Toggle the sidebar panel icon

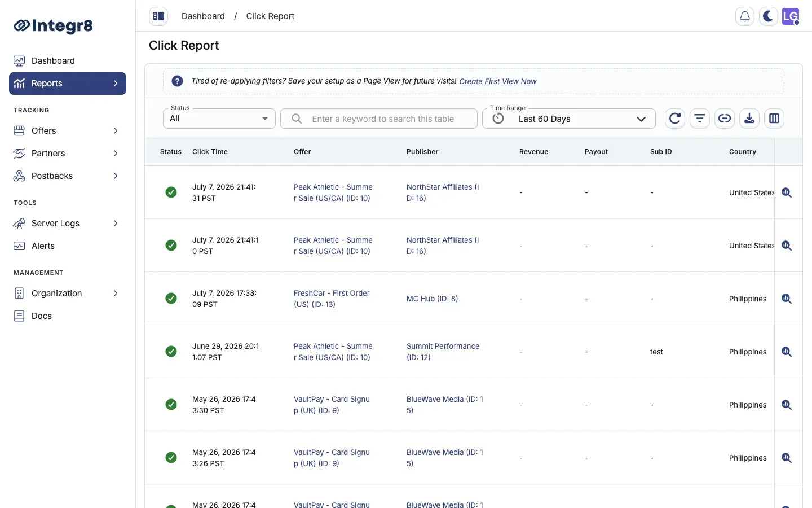click(x=158, y=16)
